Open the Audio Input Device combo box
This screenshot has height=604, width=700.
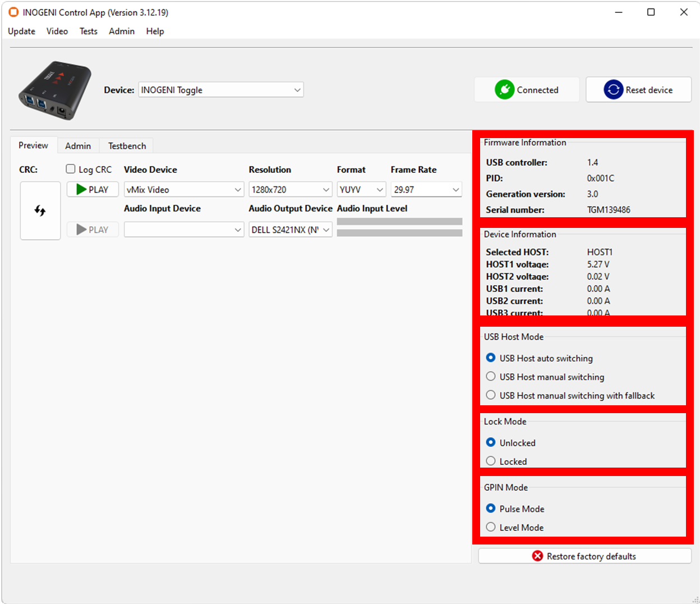pyautogui.click(x=183, y=230)
